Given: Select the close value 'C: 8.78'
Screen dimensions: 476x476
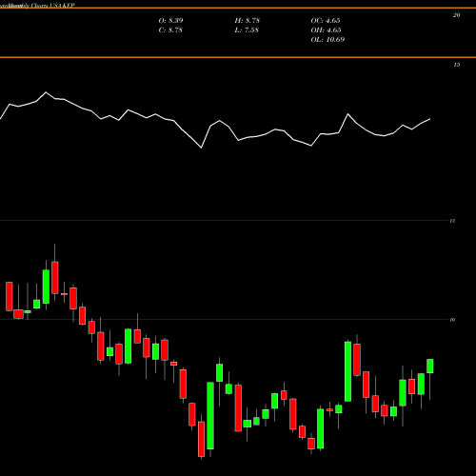Looking at the screenshot, I should [170, 30].
